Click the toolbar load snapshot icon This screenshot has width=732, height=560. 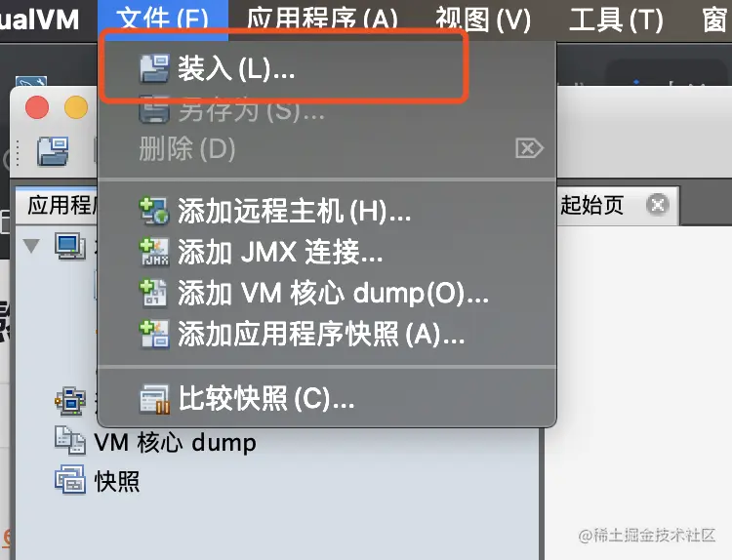[x=53, y=151]
